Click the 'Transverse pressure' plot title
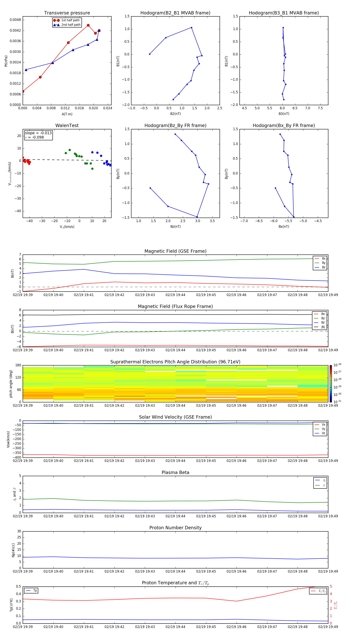Screen dimensions: 351x644 point(67,13)
